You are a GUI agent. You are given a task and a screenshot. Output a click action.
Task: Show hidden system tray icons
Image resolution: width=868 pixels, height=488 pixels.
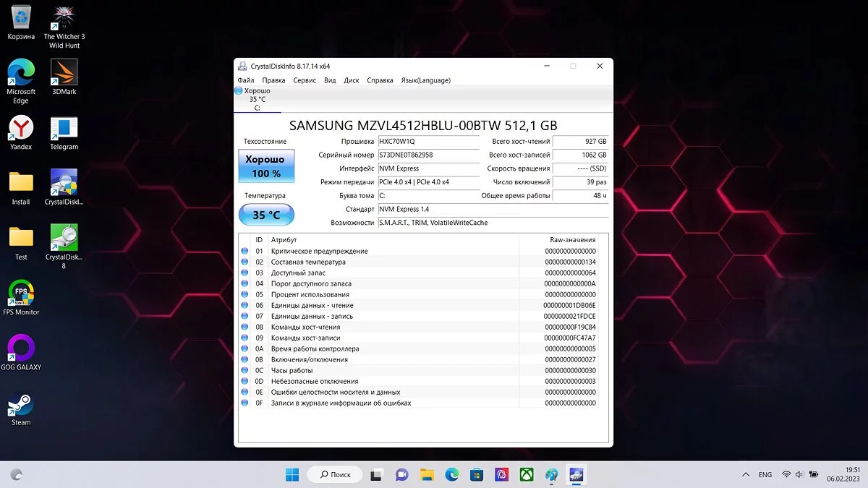pyautogui.click(x=746, y=474)
